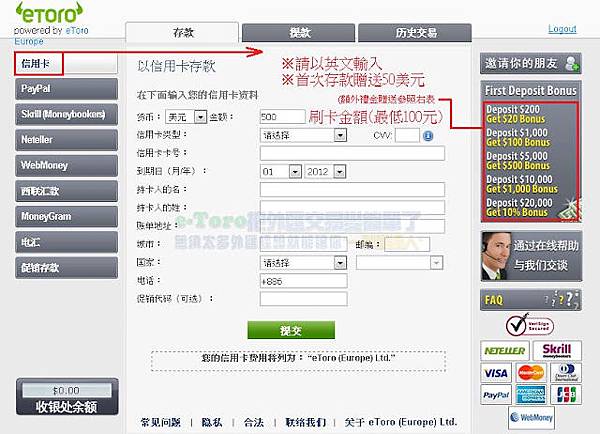Open the First Deposit Bonus banner
This screenshot has width=600, height=434.
click(531, 151)
